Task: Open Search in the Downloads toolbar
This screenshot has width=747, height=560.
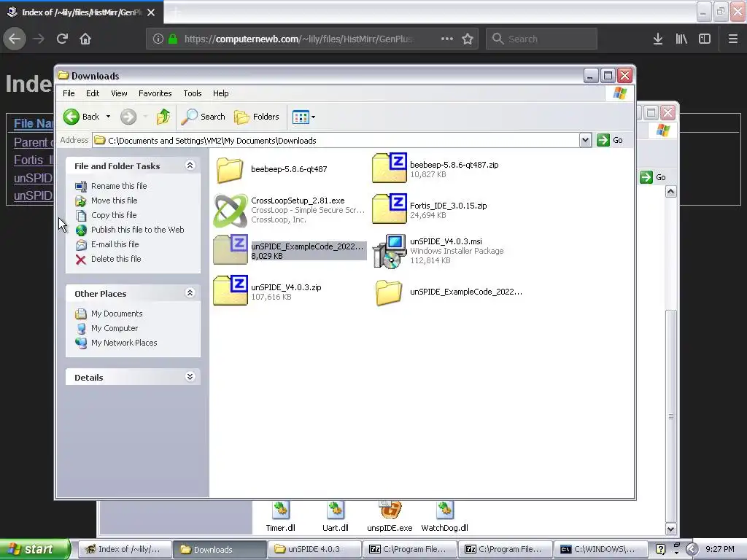Action: (203, 117)
